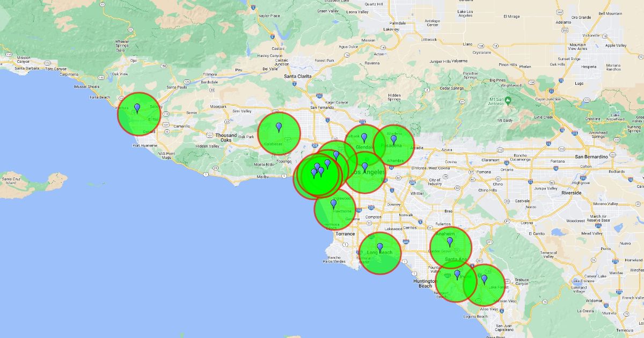The image size is (644, 338).
Task: Click the pin between Burbank and Glendale
Action: [x=364, y=138]
